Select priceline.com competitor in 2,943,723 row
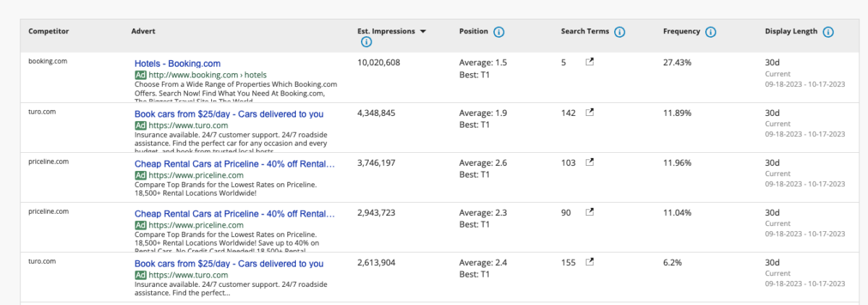Screen dimensions: 868x305 pos(48,212)
